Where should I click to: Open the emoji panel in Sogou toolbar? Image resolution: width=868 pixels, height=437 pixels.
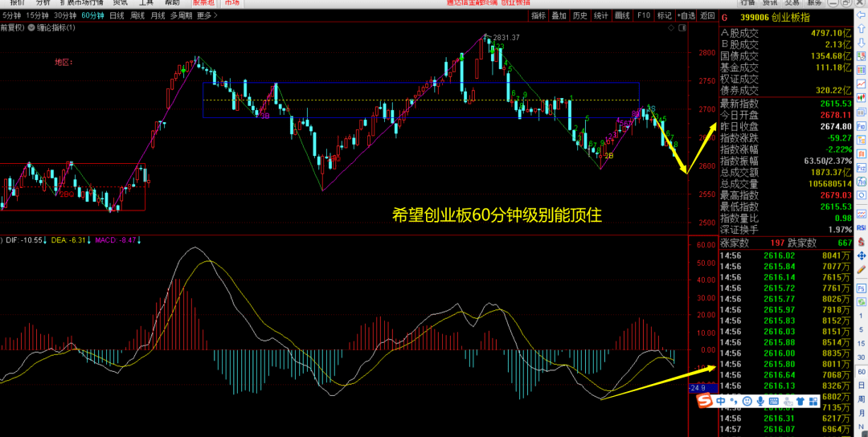[x=747, y=401]
